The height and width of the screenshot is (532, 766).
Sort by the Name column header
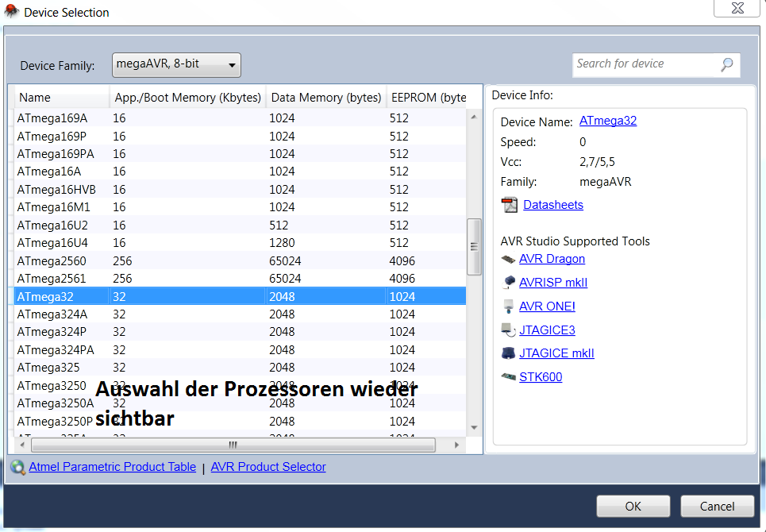click(60, 97)
